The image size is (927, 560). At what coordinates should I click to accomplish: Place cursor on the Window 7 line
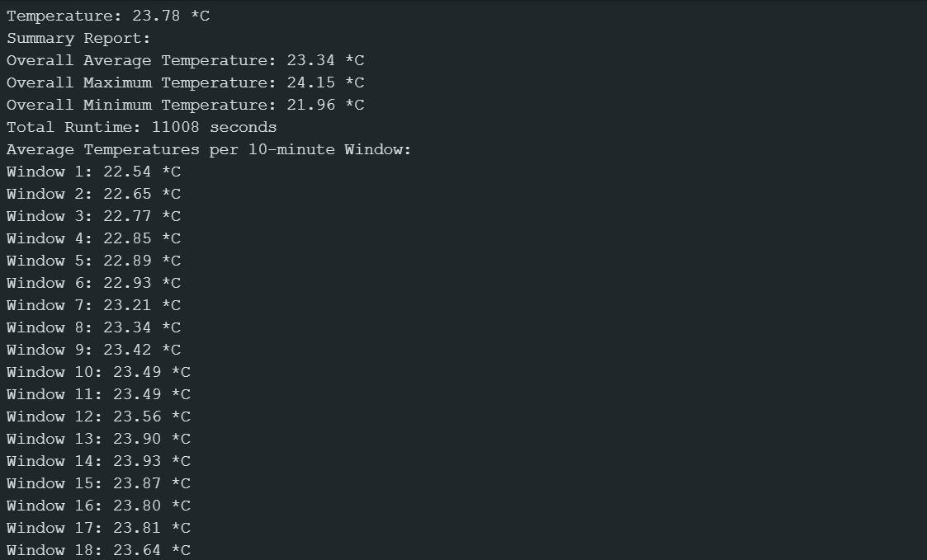pos(93,305)
